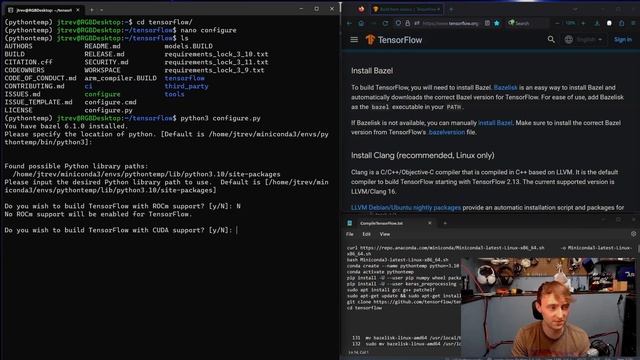The image size is (640, 360).
Task: Open Notepad Edit menu
Action: pyautogui.click(x=366, y=234)
